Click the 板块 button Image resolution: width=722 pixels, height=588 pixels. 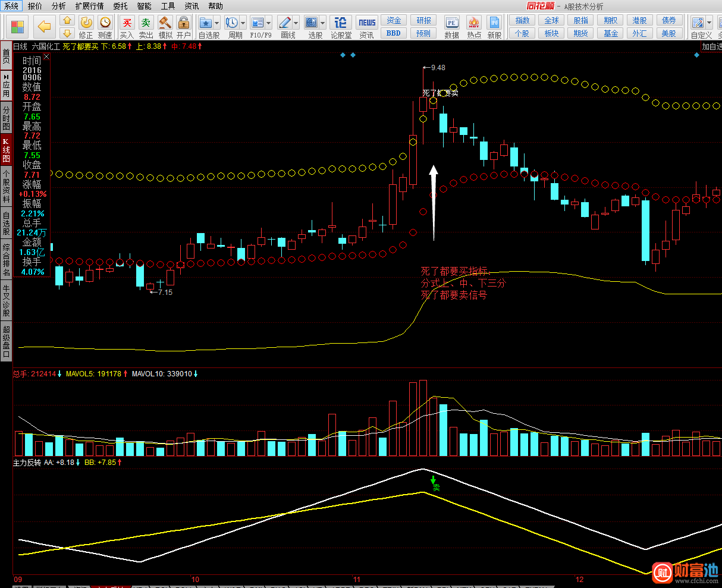coord(551,33)
